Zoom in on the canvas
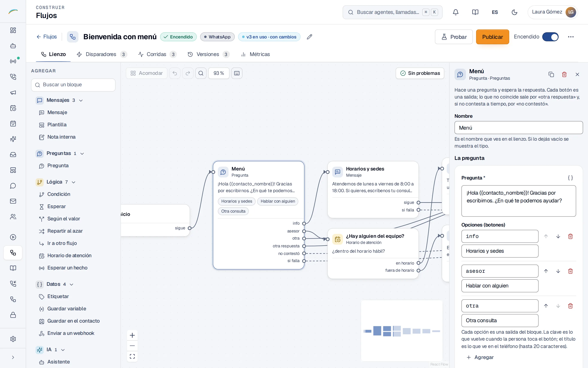 (x=132, y=335)
